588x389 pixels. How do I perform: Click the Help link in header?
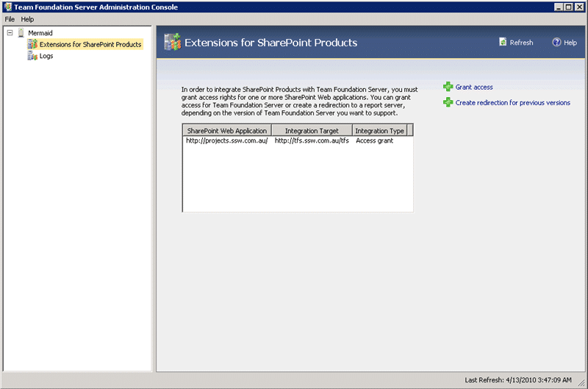[570, 43]
